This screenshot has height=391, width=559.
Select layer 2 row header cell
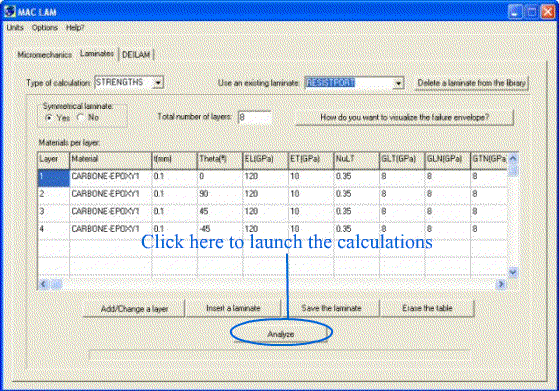[x=53, y=195]
